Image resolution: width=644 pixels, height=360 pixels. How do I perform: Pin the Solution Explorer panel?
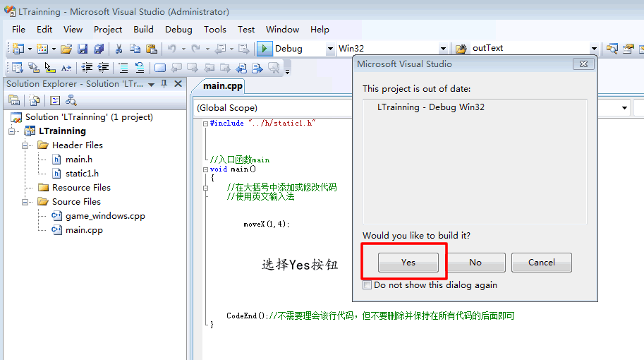click(164, 84)
